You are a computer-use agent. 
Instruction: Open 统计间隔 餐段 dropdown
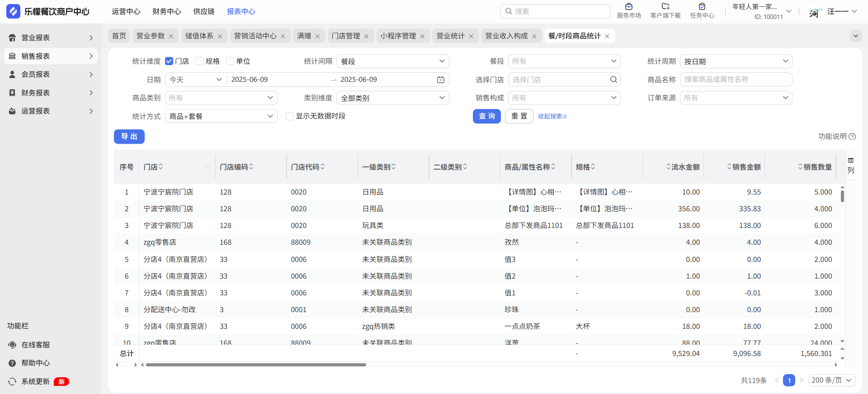393,62
